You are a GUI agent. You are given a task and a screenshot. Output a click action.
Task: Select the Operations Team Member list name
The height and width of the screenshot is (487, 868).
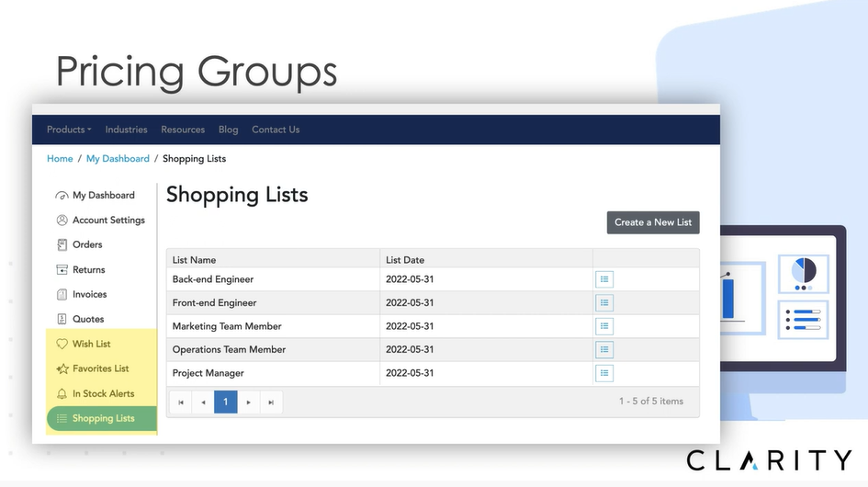pos(230,349)
